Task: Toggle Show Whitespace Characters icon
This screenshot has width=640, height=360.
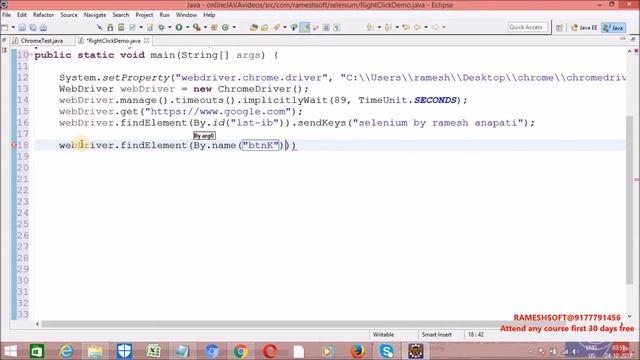Action: tap(337, 27)
